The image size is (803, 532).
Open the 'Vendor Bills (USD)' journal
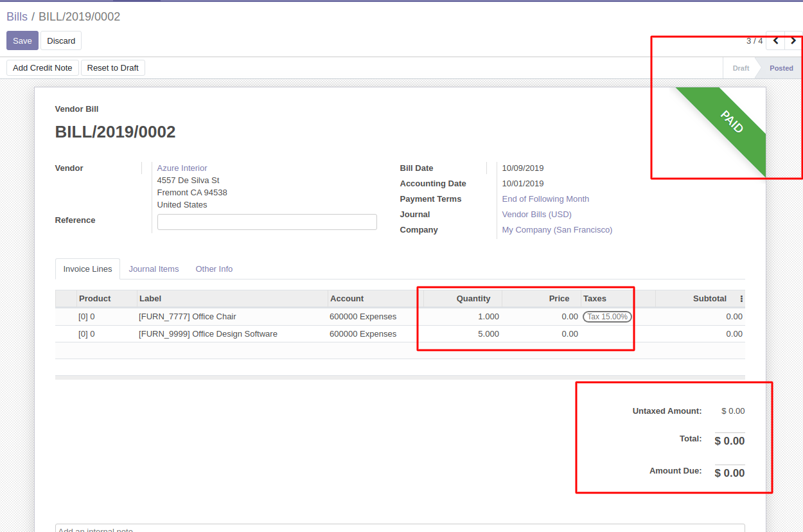(x=536, y=214)
